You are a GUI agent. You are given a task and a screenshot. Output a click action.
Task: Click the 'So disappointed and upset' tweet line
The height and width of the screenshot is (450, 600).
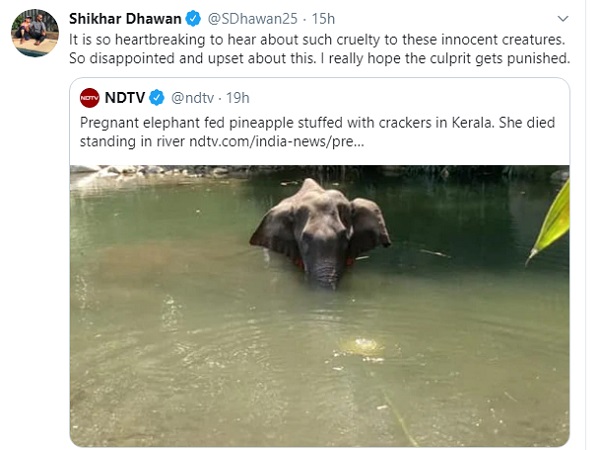point(319,58)
